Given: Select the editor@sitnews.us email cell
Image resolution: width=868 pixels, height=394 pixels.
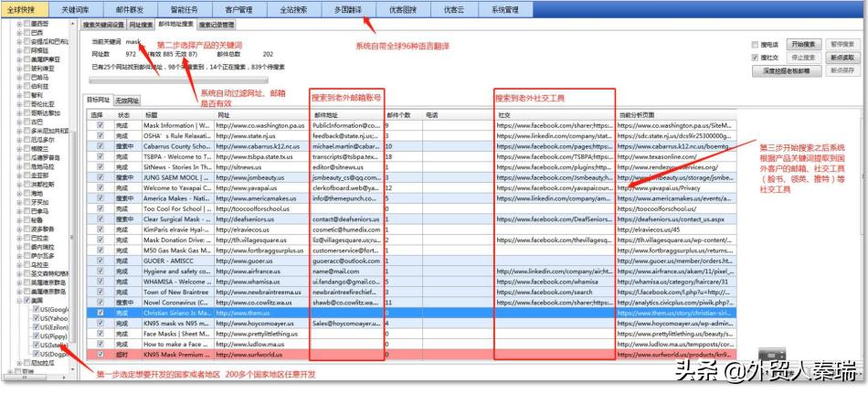Looking at the screenshot, I should [345, 166].
